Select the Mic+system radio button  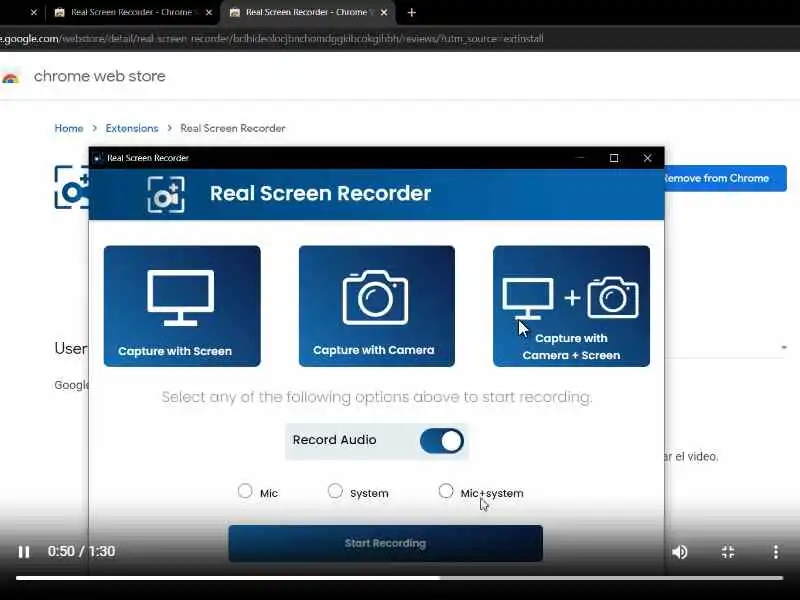click(x=446, y=491)
